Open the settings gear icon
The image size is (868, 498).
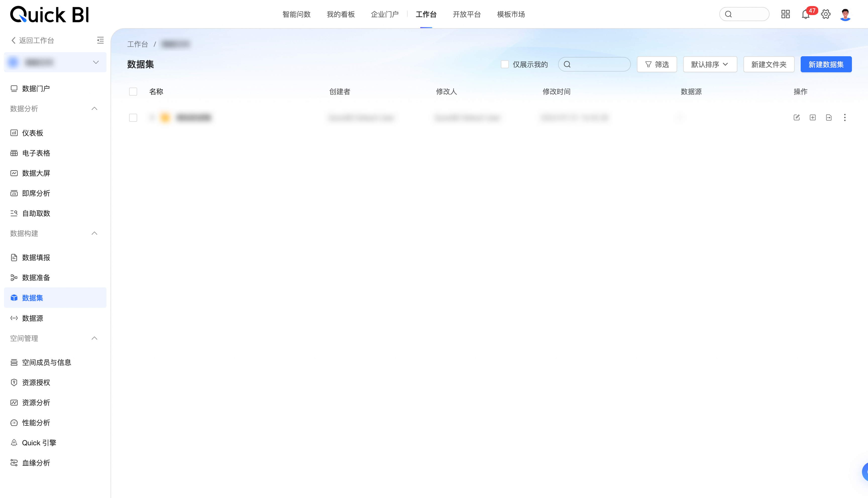tap(826, 14)
